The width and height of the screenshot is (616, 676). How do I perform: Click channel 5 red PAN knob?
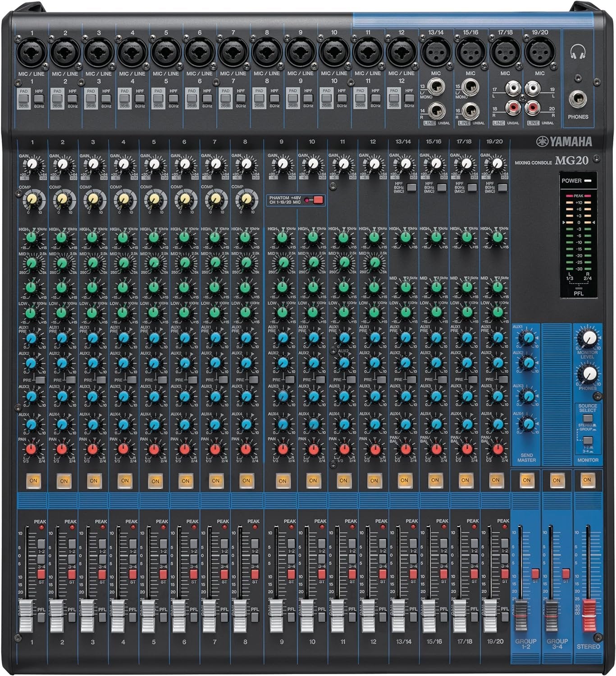click(x=154, y=449)
